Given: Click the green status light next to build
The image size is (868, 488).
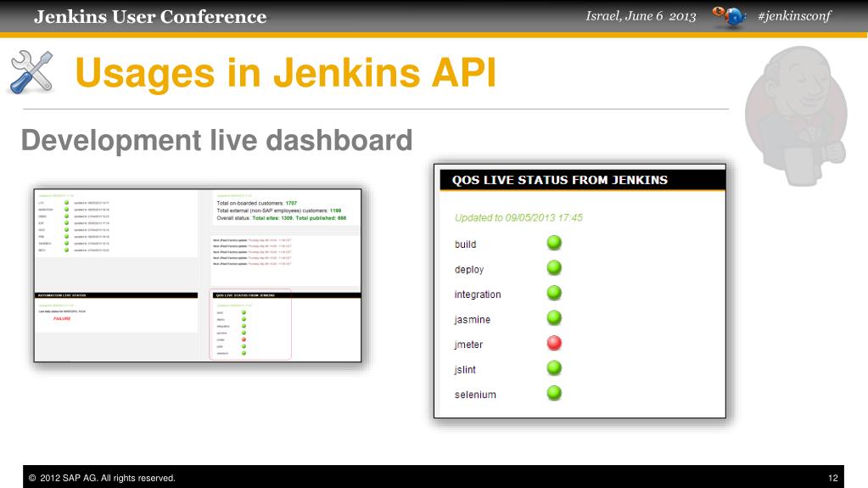Looking at the screenshot, I should (x=554, y=243).
